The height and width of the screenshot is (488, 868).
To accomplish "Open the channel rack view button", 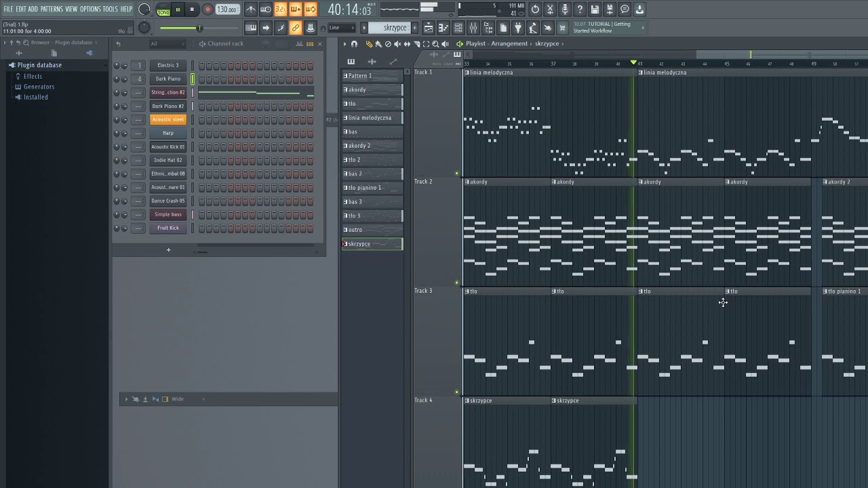I will tap(458, 28).
